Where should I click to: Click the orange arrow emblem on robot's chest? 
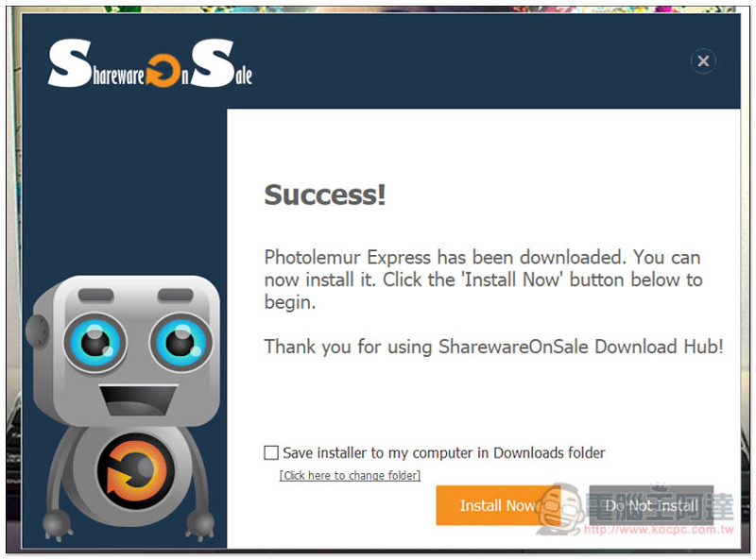[x=134, y=471]
